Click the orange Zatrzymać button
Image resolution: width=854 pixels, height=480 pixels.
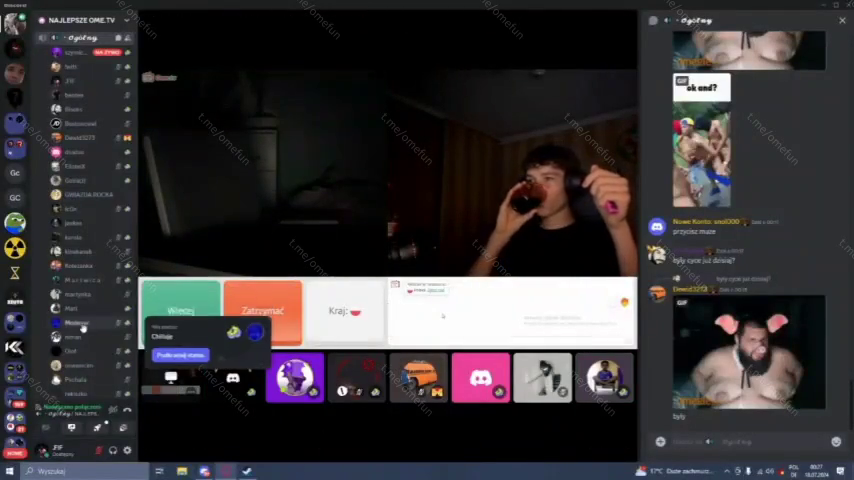pyautogui.click(x=263, y=311)
